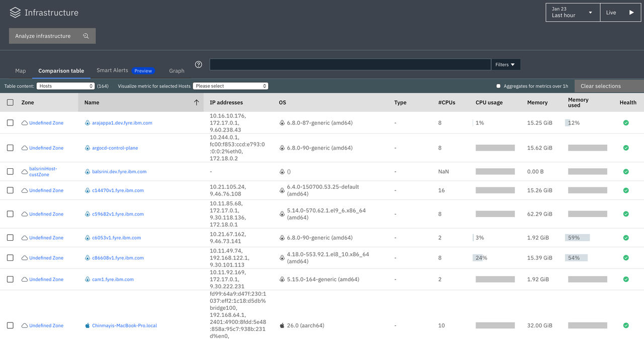Viewport: 644px width, 339px height.
Task: Click the OS Linux icon next to 6.8.0-87-generic
Action: point(282,123)
